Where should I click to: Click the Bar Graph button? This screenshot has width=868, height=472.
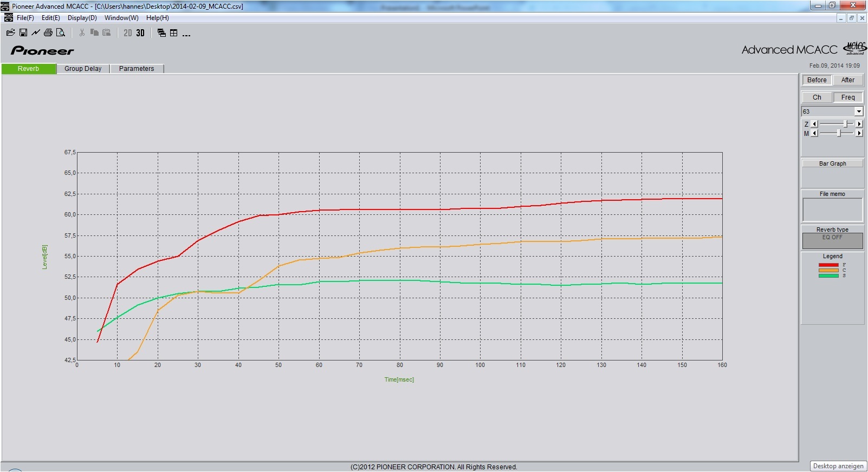[832, 163]
